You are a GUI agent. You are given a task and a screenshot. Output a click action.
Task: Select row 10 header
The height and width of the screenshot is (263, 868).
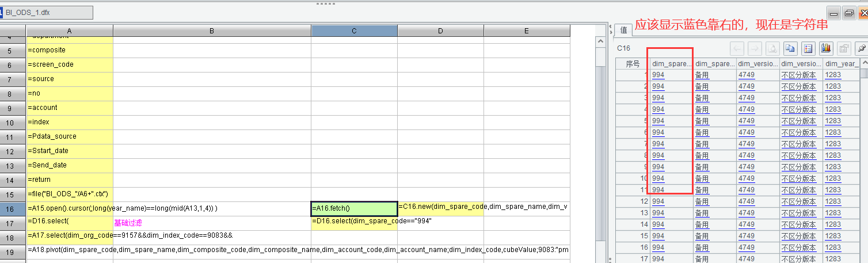point(13,123)
